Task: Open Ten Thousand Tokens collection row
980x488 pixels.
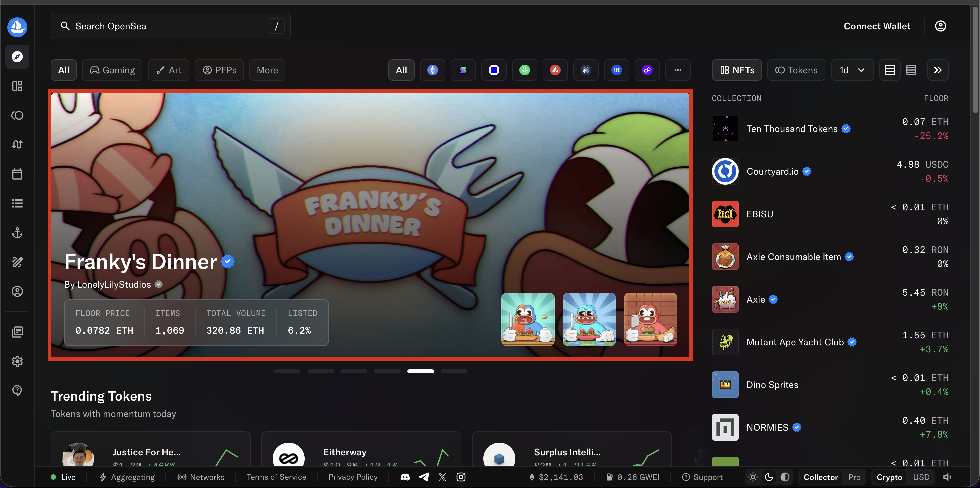Action: tap(830, 129)
